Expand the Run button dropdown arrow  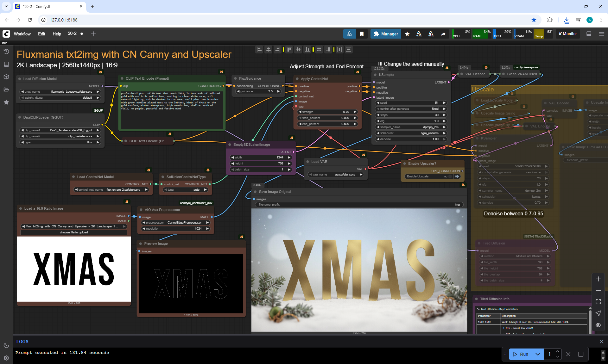coord(537,354)
